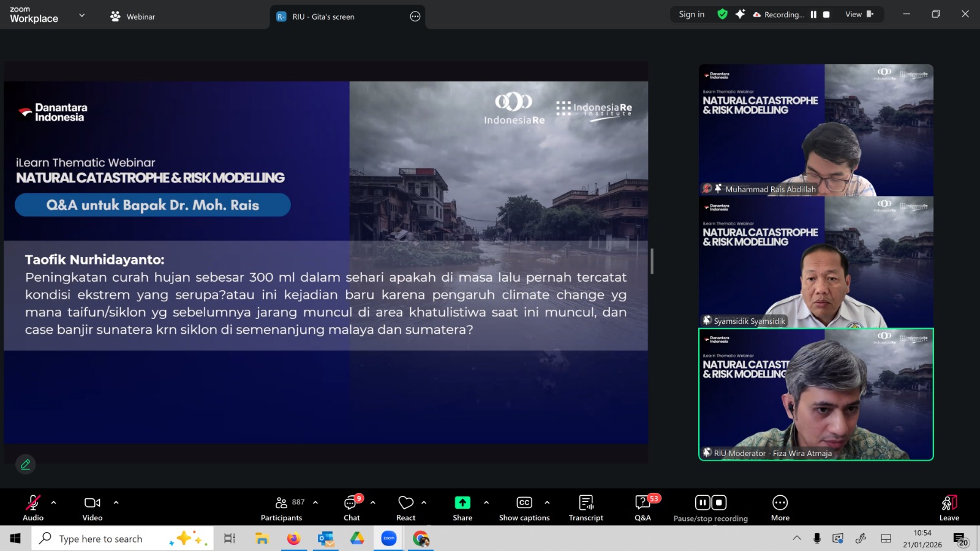Open the Transcript panel
Image resolution: width=980 pixels, height=551 pixels.
pyautogui.click(x=586, y=508)
